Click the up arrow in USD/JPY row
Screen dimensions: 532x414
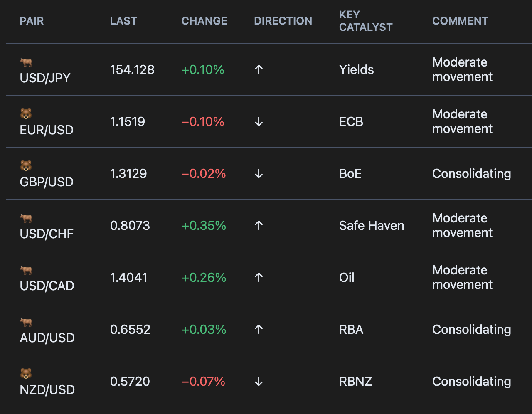pos(259,69)
